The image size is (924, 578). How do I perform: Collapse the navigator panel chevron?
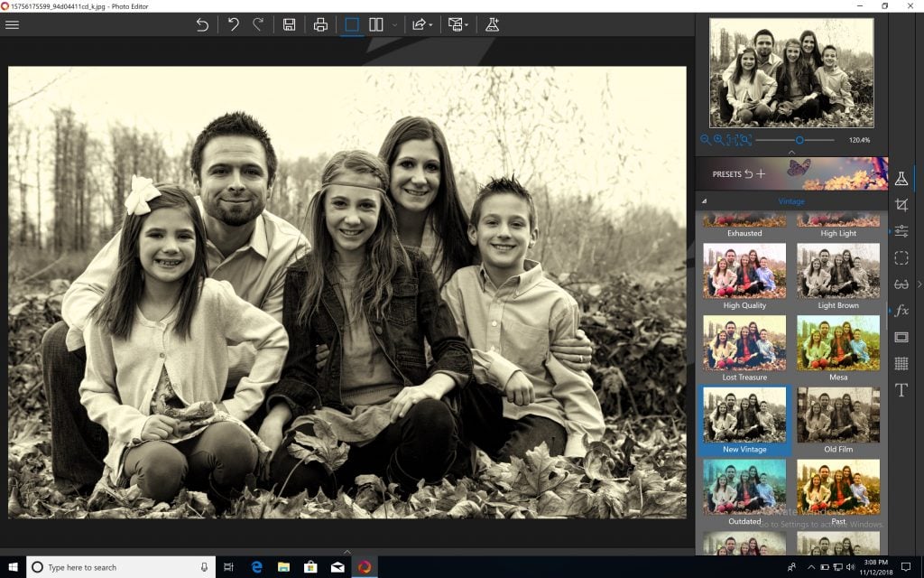(x=791, y=152)
